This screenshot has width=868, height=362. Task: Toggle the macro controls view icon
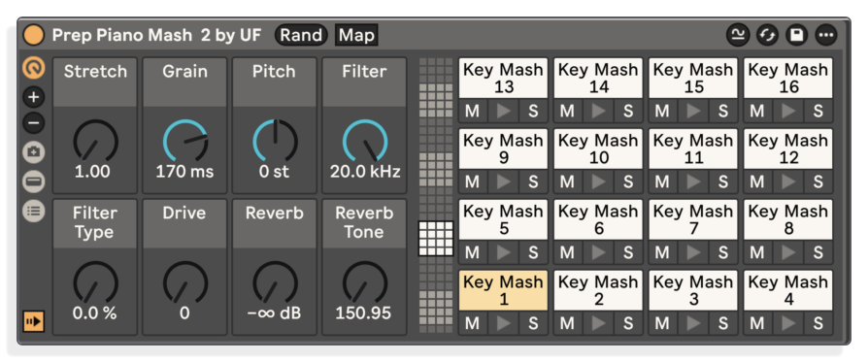point(34,68)
